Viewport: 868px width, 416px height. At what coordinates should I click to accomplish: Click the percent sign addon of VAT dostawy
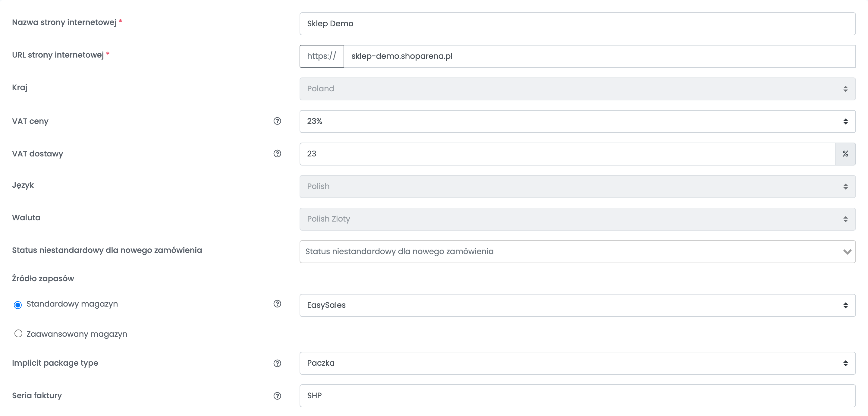pos(845,154)
